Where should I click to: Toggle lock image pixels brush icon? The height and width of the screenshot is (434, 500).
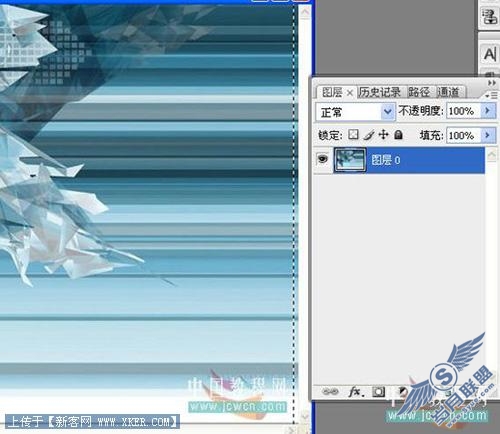369,135
